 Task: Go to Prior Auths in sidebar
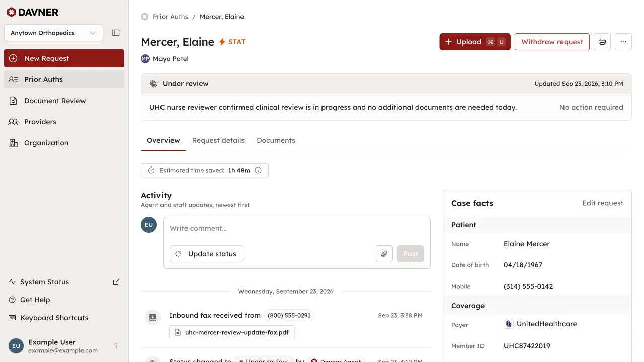click(x=64, y=79)
